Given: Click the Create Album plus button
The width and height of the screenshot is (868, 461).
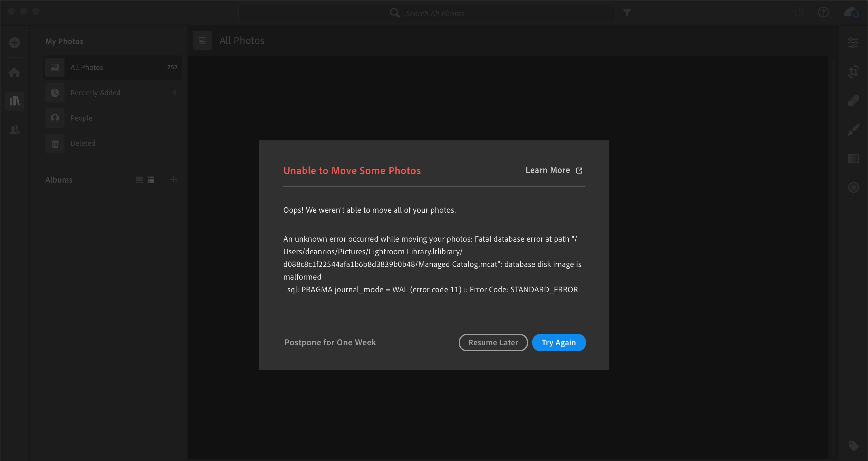Looking at the screenshot, I should (174, 180).
